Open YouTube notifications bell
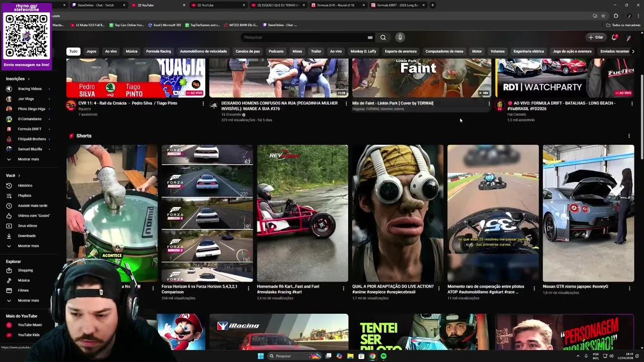The image size is (644, 362). click(614, 37)
